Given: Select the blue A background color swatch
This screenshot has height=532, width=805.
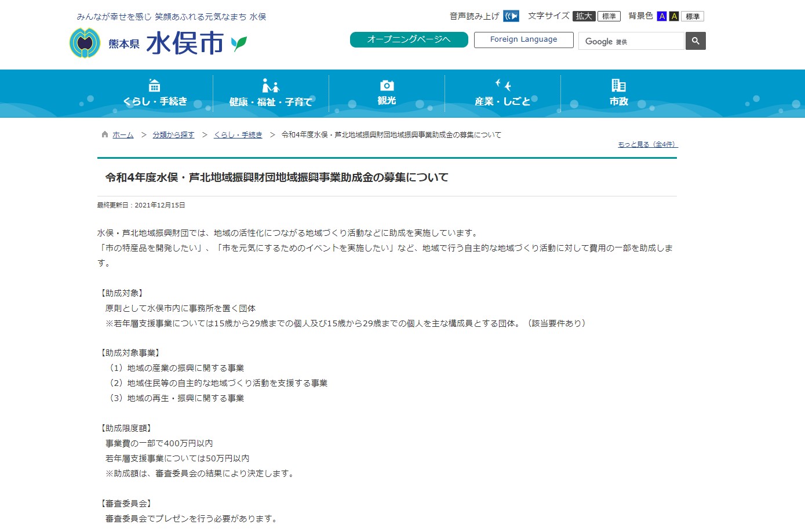Looking at the screenshot, I should pyautogui.click(x=661, y=16).
